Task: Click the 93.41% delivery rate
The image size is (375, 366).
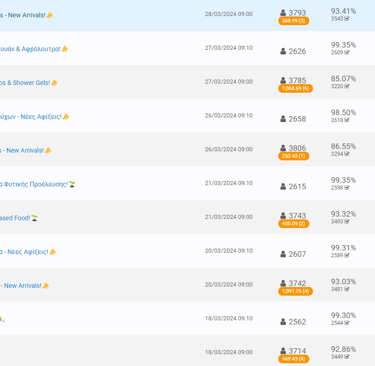Action: 343,11
